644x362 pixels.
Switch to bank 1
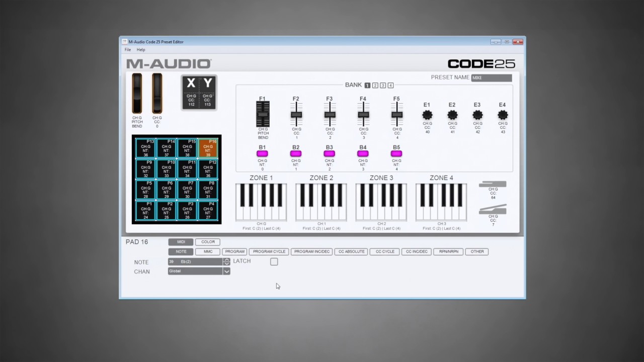367,85
